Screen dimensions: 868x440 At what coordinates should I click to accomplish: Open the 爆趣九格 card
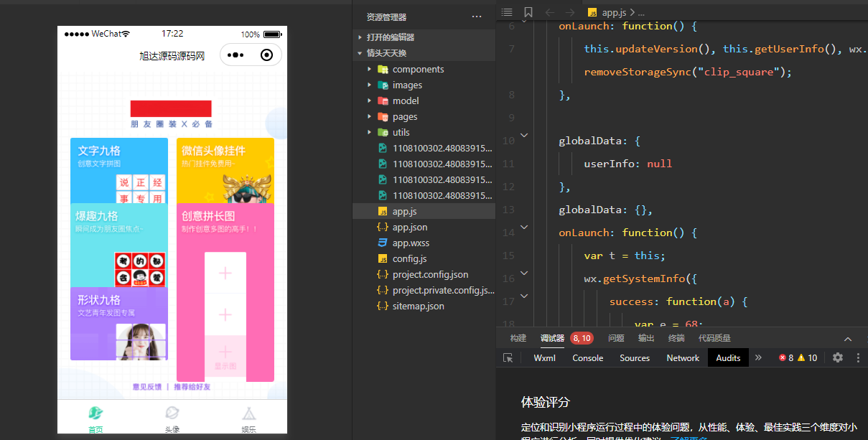[119, 245]
